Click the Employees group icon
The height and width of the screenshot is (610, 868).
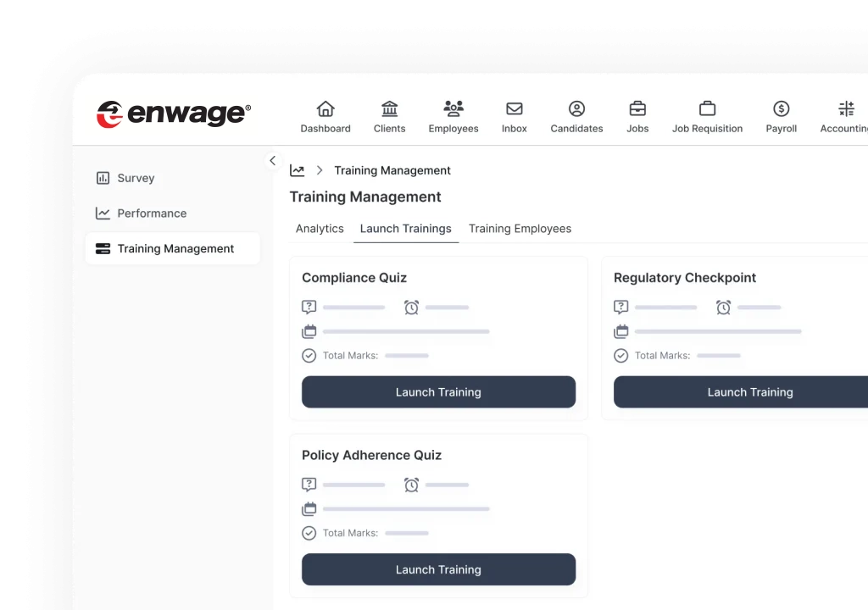click(453, 109)
